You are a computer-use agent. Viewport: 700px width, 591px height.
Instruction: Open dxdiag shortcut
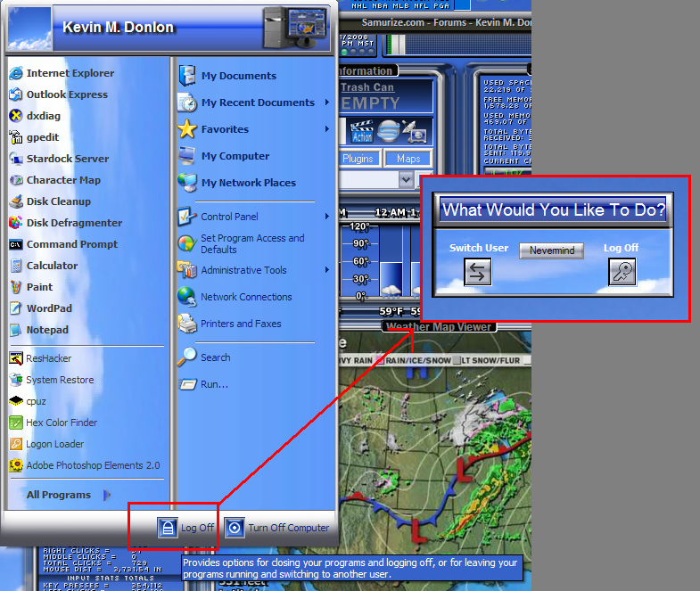(35, 116)
